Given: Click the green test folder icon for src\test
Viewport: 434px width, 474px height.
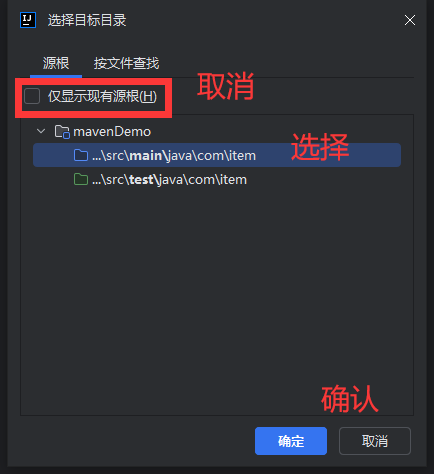Looking at the screenshot, I should [81, 180].
